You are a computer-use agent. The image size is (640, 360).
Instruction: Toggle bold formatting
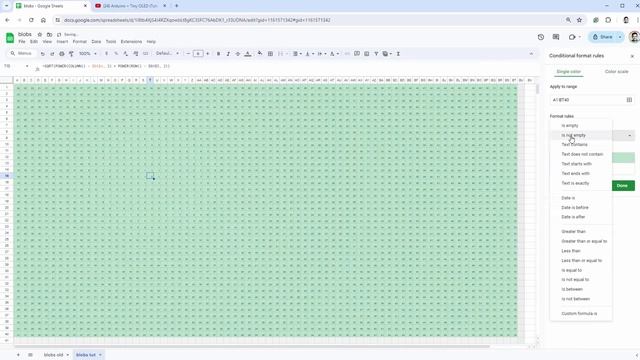[x=218, y=54]
